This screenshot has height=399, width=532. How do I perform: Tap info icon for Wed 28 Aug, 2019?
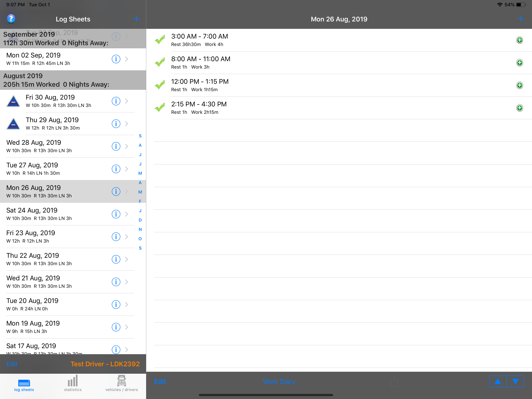point(116,146)
